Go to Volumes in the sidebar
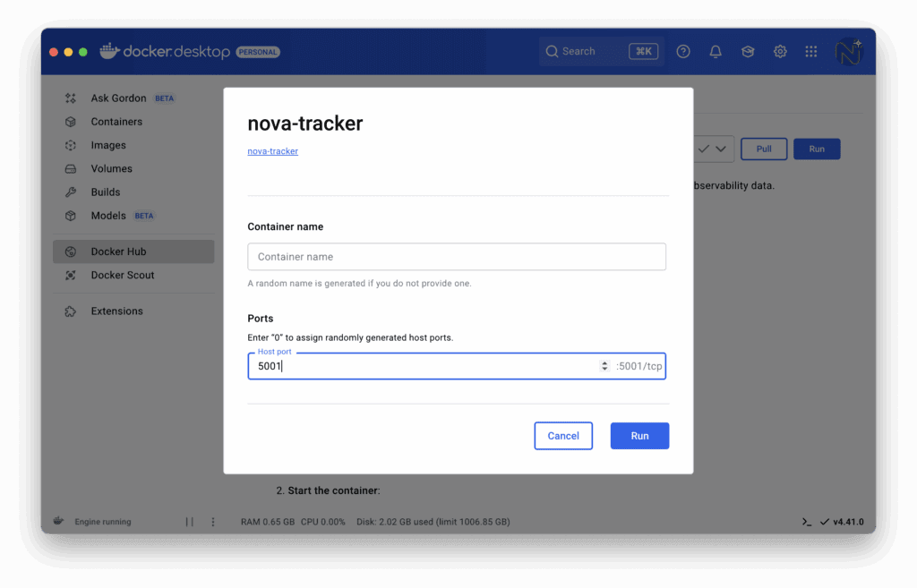Screen dimensions: 917x588 point(133,168)
